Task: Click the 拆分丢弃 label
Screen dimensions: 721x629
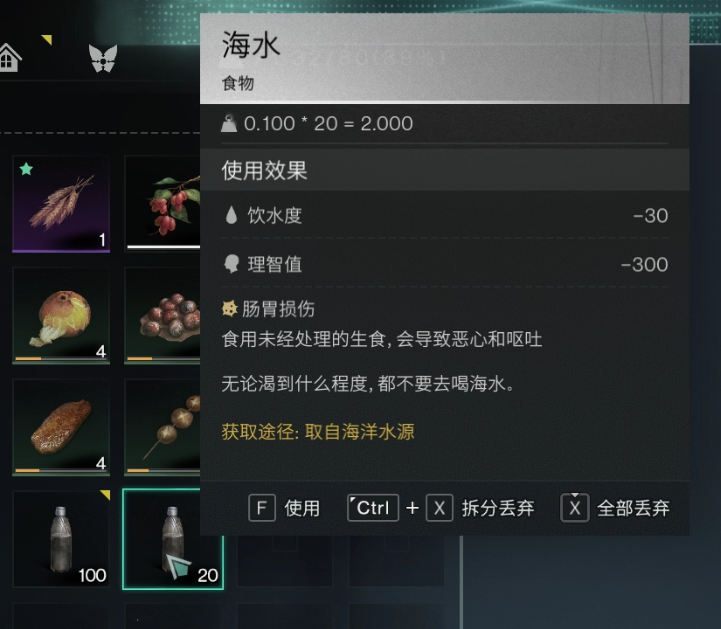Action: (498, 509)
